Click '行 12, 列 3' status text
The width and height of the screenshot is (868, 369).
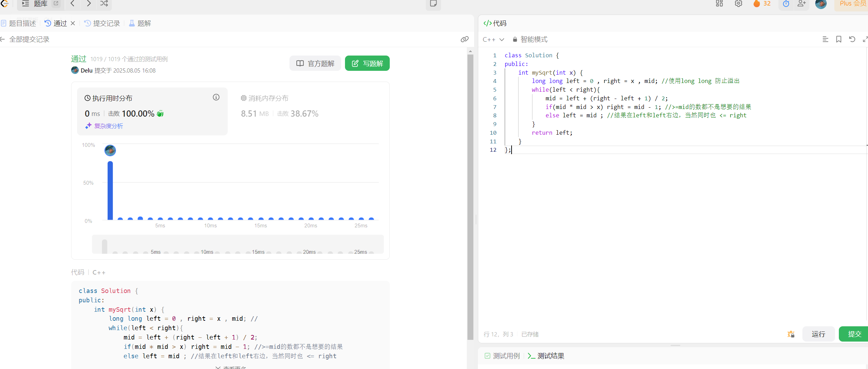click(498, 334)
